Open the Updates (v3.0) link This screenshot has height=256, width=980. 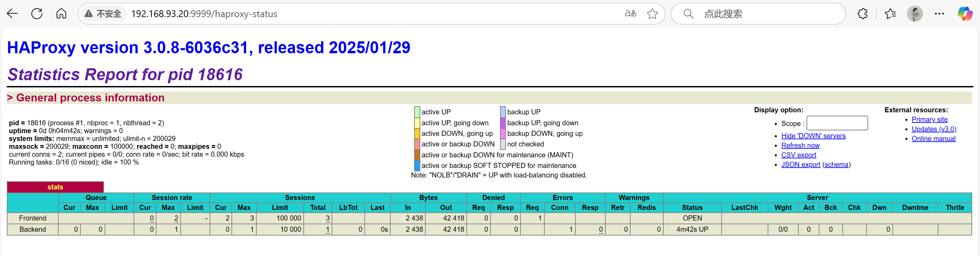[x=934, y=129]
